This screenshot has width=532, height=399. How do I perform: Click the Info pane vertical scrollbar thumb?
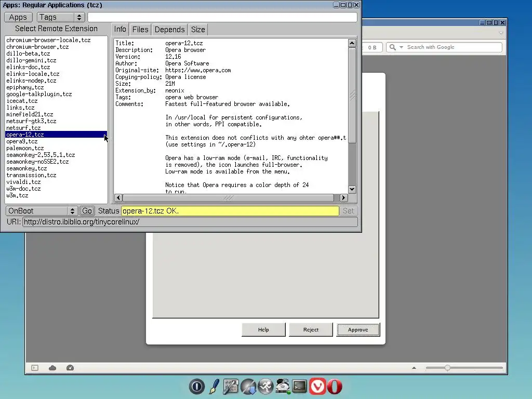pos(352,96)
